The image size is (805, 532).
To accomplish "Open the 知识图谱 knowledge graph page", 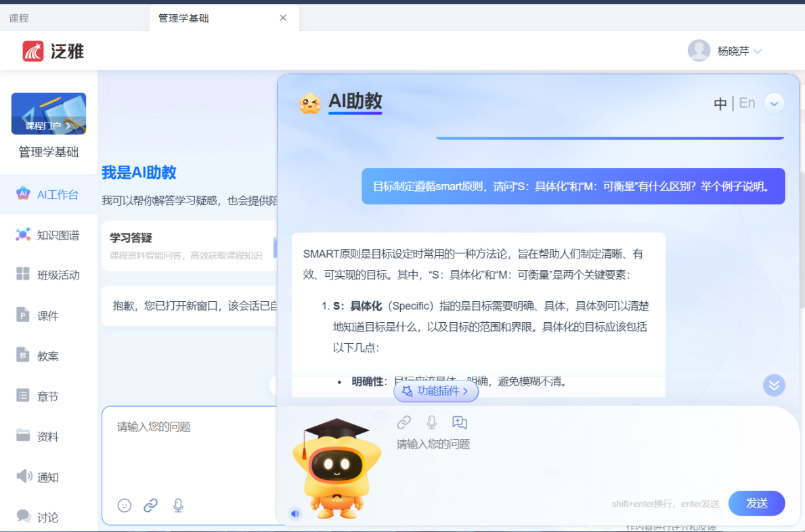I will tap(48, 236).
